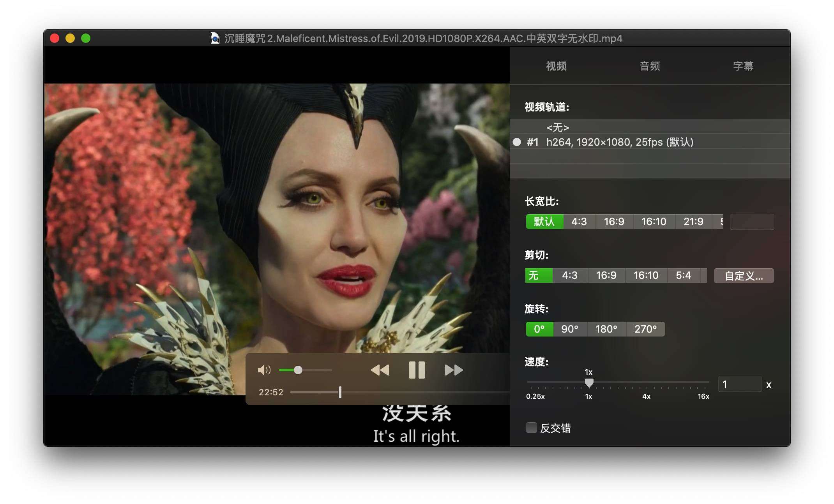Click the 0.25x speed label

click(535, 397)
